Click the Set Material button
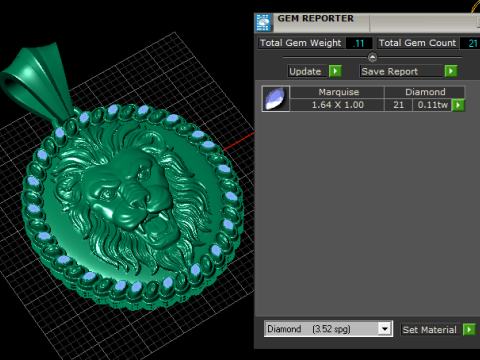The image size is (480, 360). [431, 330]
